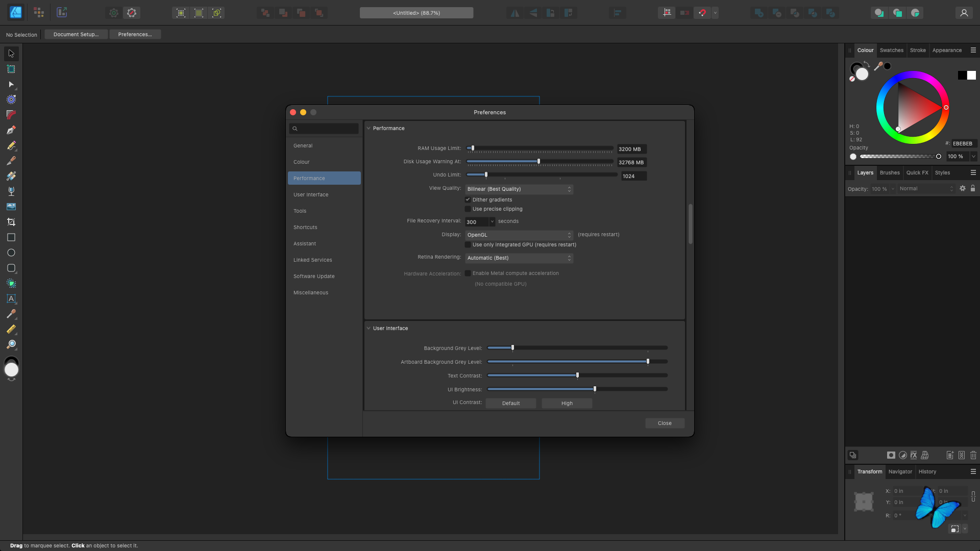The image size is (980, 551).
Task: Select the Artboard tool
Action: point(11,69)
